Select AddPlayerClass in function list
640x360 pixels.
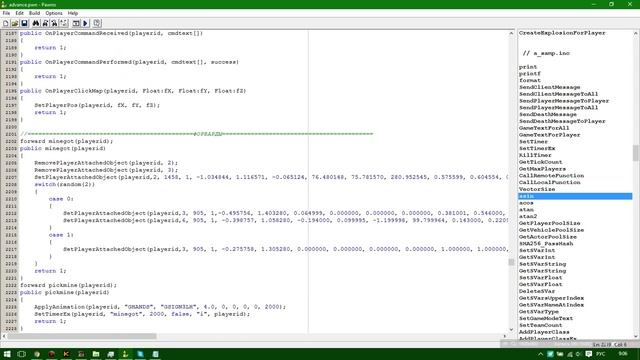[x=544, y=332]
